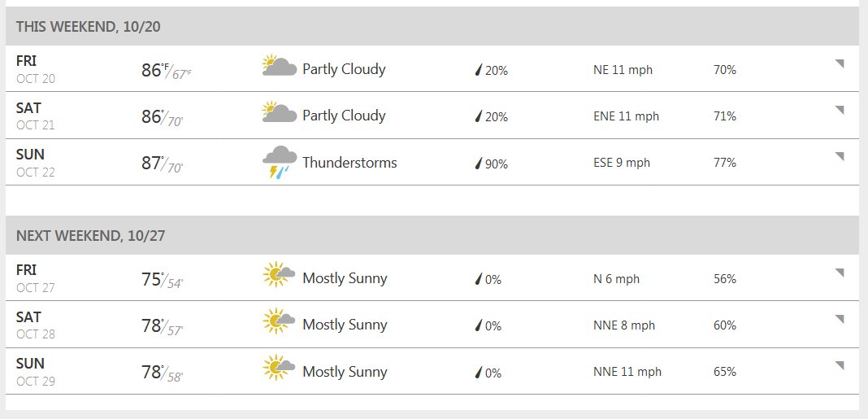Open the Thunderstorms forecast text link

tap(349, 163)
